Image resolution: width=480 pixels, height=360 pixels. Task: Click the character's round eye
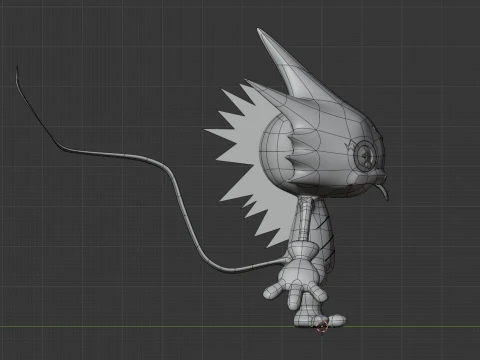pos(365,155)
